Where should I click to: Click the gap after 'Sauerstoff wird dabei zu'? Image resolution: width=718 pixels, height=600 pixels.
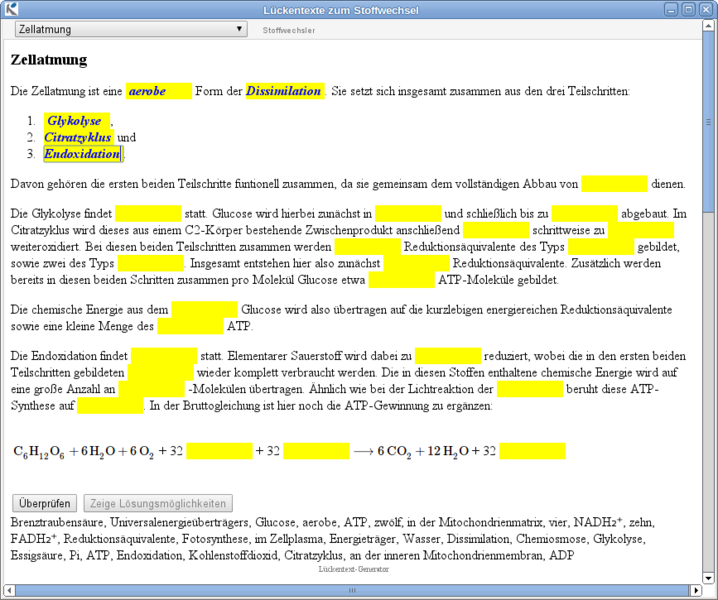tap(448, 356)
